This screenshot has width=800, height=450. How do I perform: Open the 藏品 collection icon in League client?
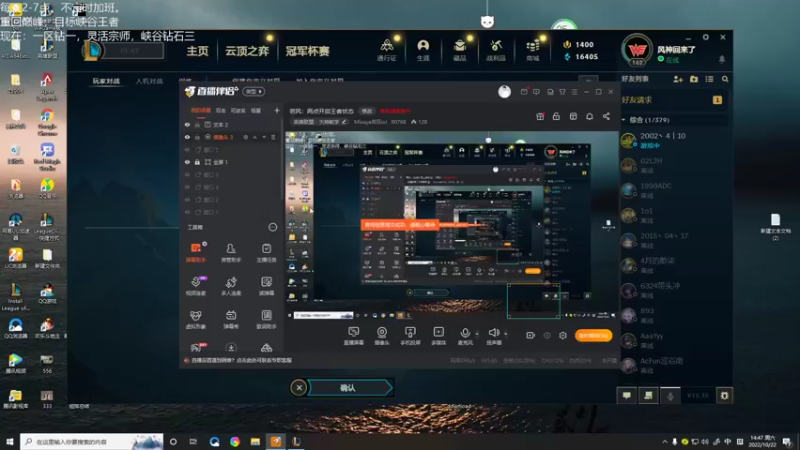[x=460, y=49]
